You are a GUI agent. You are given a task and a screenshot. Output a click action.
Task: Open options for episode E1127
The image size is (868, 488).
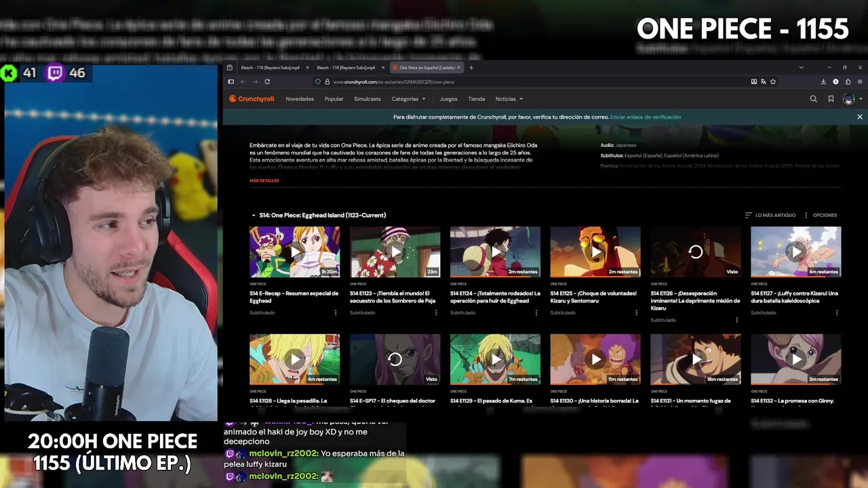click(837, 312)
